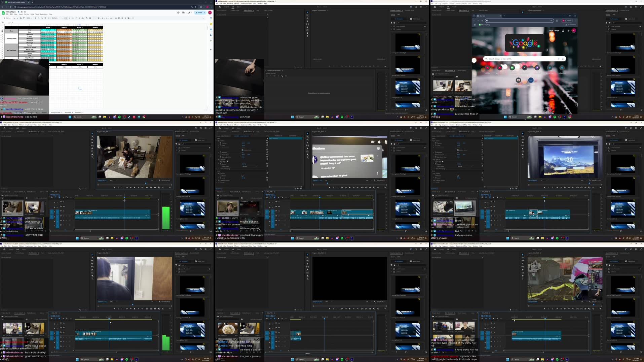Apply bold formatting in the Google Sheets toolbar
Viewport: 644px width, 362px height.
(x=73, y=18)
